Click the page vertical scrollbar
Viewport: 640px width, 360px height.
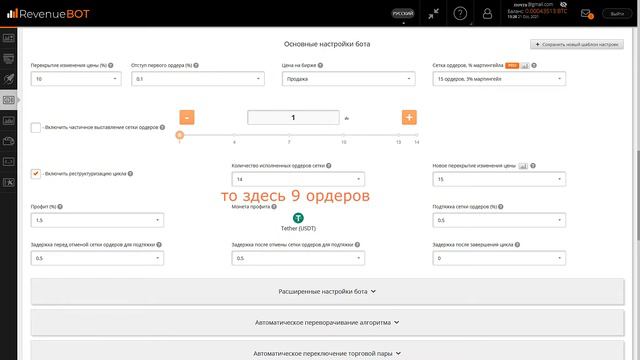click(x=638, y=195)
